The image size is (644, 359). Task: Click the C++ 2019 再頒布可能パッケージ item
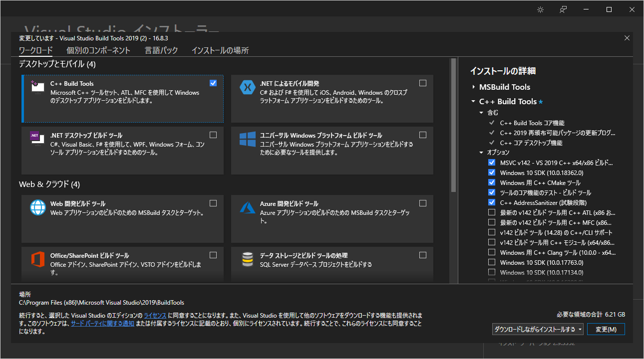pos(558,133)
